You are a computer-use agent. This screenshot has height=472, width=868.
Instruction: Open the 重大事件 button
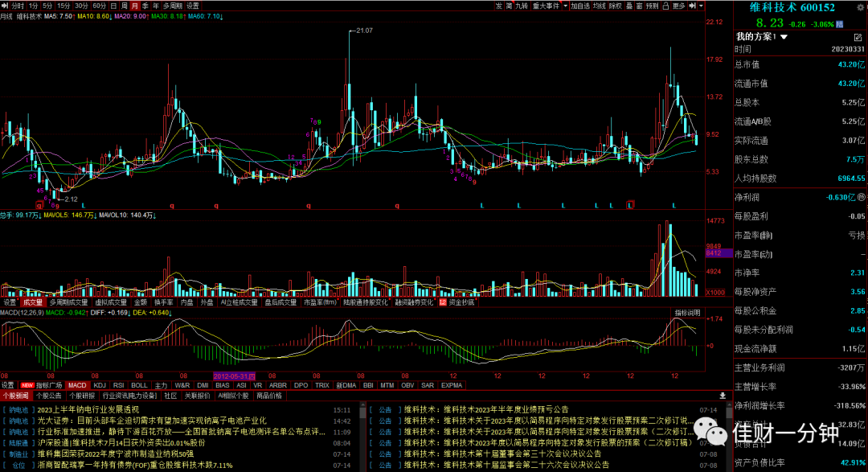pyautogui.click(x=546, y=6)
